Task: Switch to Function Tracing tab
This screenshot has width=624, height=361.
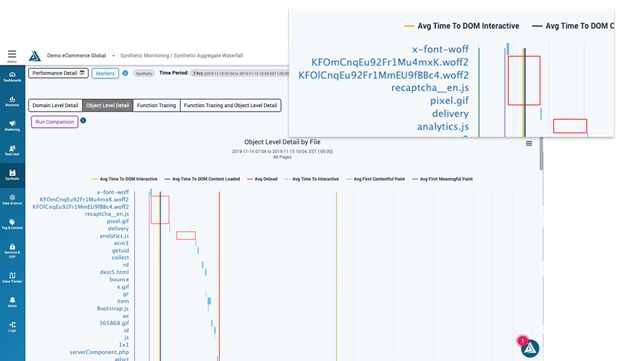Action: click(156, 105)
